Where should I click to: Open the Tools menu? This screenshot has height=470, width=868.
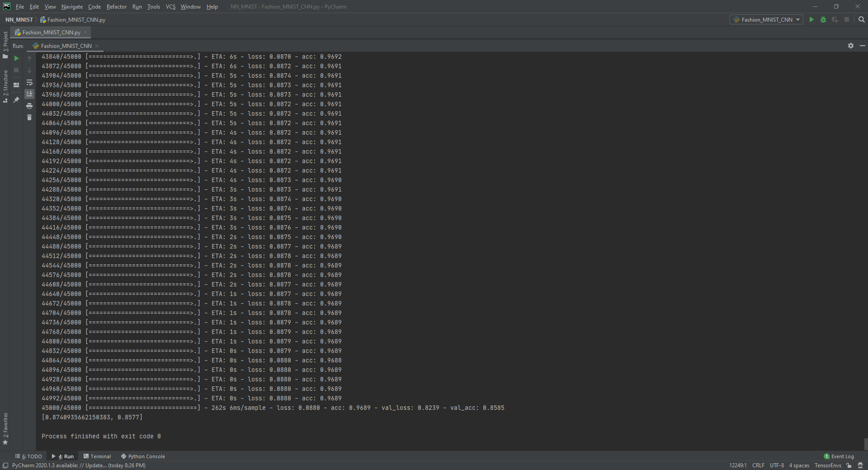pos(154,7)
